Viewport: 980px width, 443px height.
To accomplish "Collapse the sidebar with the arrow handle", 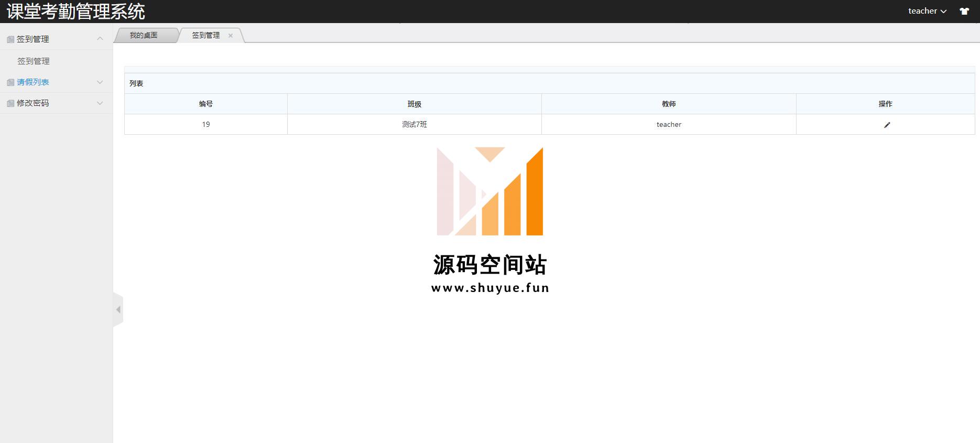I will [x=118, y=309].
